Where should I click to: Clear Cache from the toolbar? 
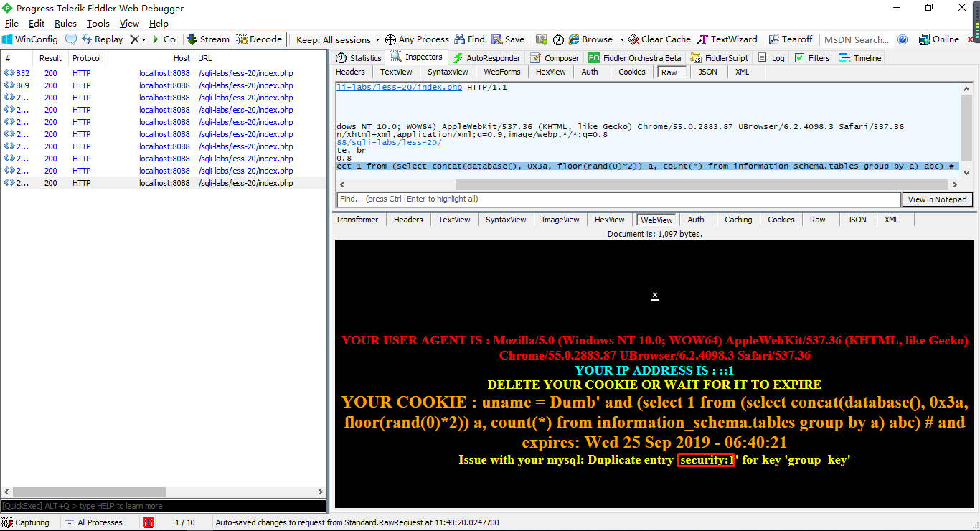(659, 39)
